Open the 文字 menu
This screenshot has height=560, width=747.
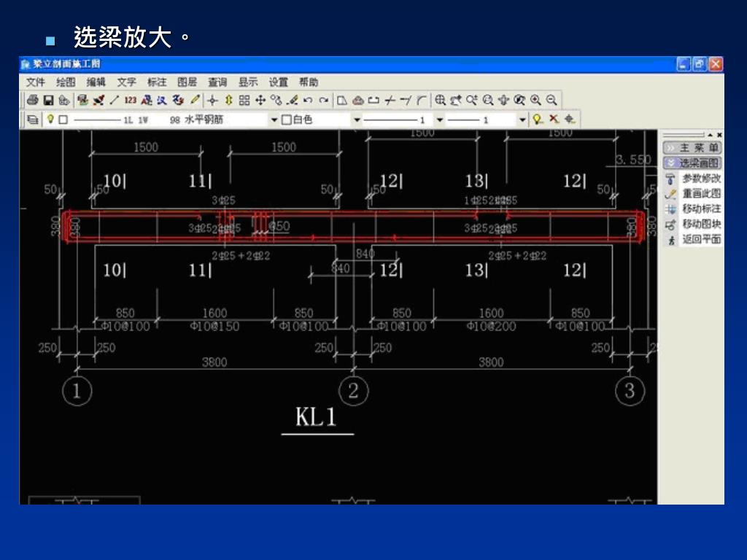(126, 82)
